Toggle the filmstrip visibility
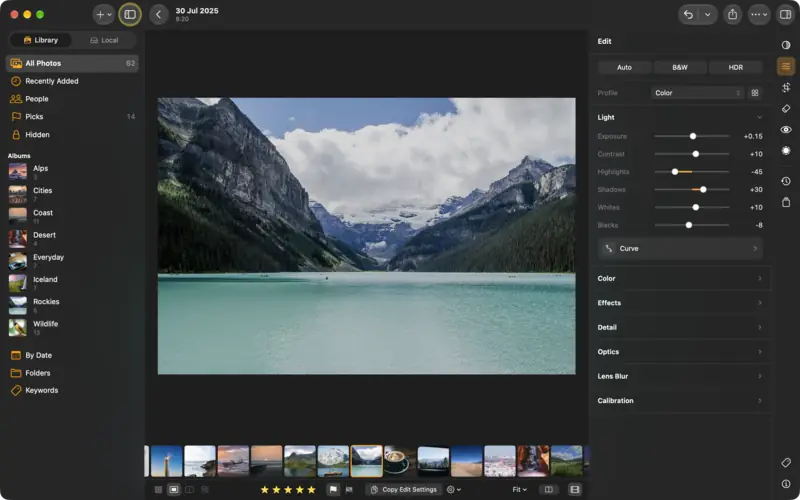Viewport: 800px width, 500px height. coord(574,489)
